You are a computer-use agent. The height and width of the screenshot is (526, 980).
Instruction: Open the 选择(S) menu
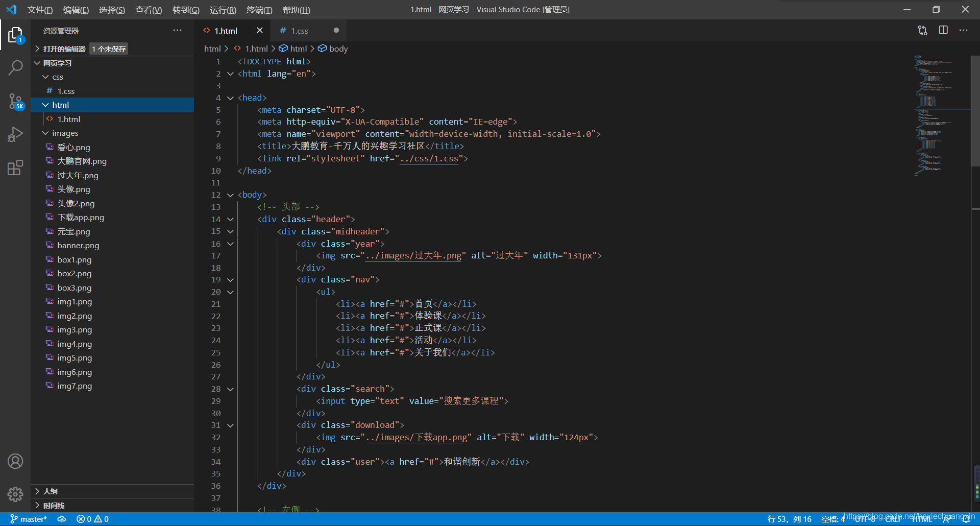[x=112, y=10]
